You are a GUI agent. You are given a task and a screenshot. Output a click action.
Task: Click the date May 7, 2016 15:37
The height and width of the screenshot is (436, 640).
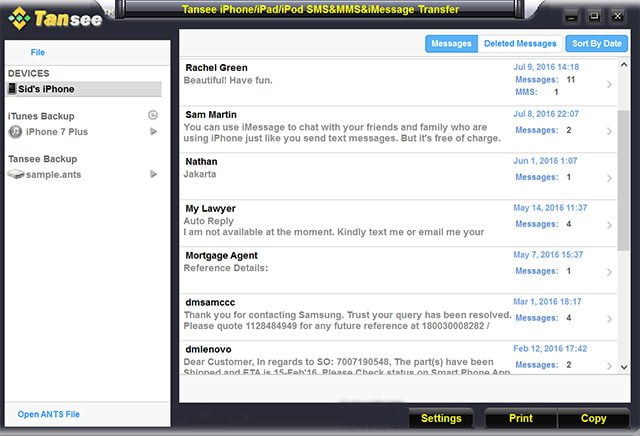point(548,255)
